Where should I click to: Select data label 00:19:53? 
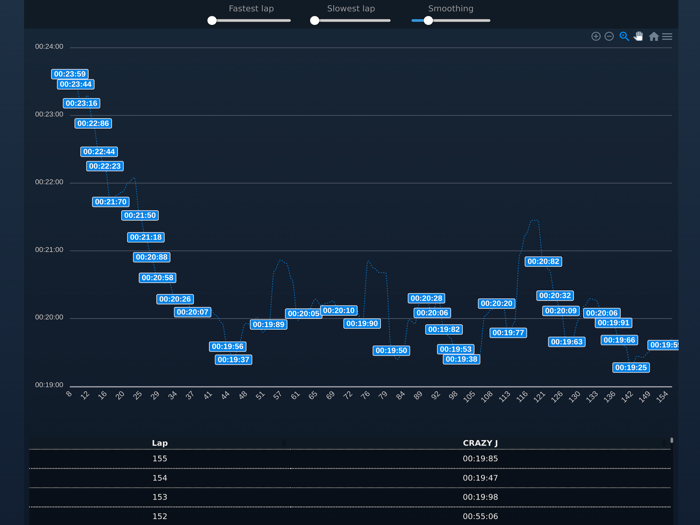click(x=456, y=349)
